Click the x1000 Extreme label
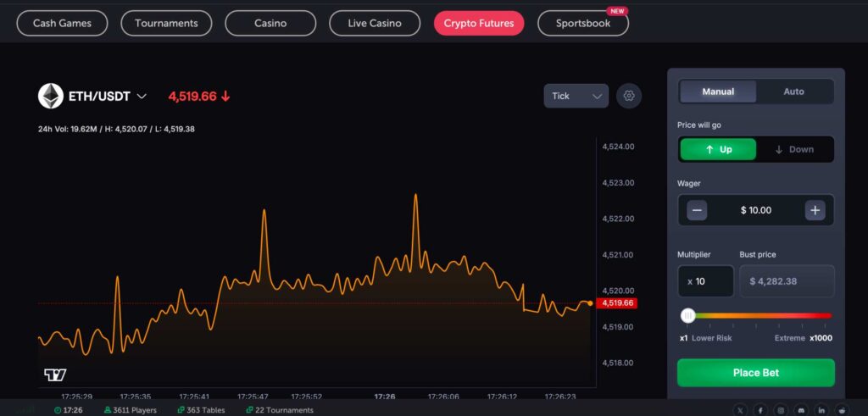868x416 pixels. pyautogui.click(x=804, y=338)
